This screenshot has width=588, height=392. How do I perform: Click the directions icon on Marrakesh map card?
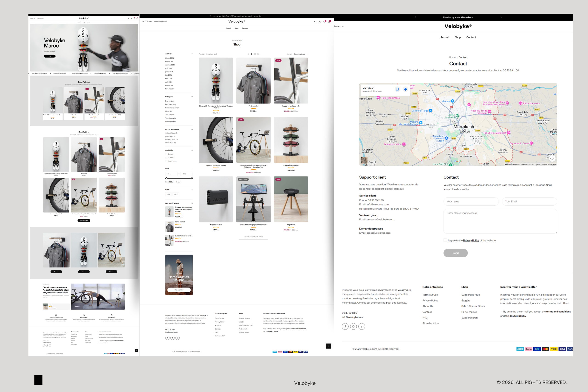click(405, 89)
